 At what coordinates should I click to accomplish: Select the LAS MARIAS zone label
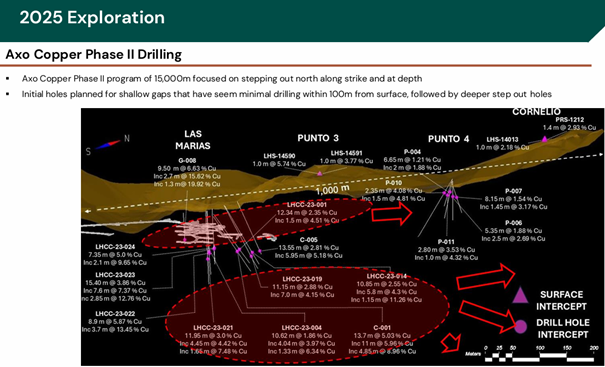point(193,140)
